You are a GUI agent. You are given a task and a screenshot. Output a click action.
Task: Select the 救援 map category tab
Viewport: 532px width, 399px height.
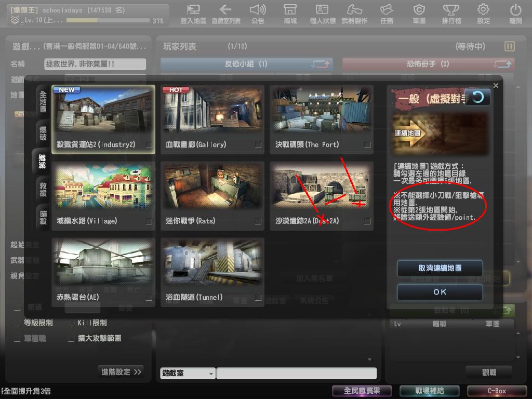(43, 189)
